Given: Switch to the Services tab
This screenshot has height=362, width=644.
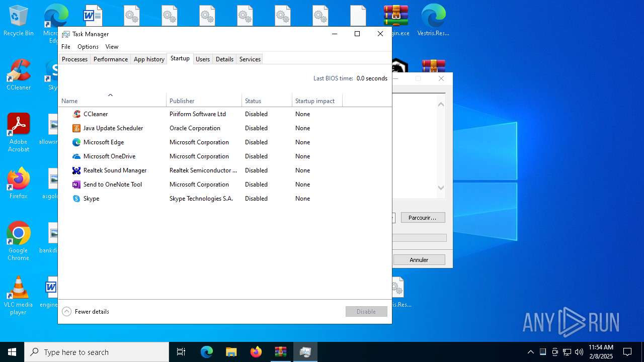Looking at the screenshot, I should [250, 59].
